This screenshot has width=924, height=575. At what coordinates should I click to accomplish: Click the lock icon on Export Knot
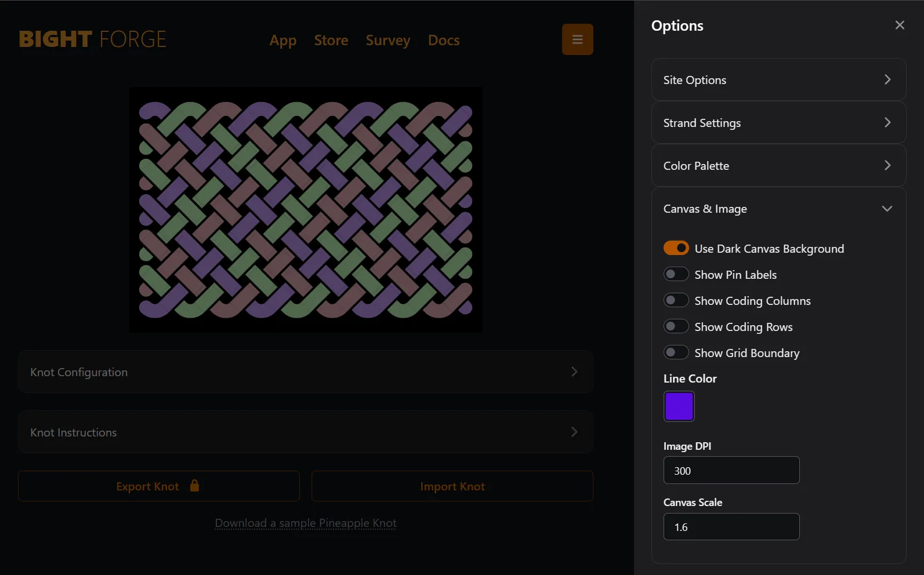coord(194,486)
